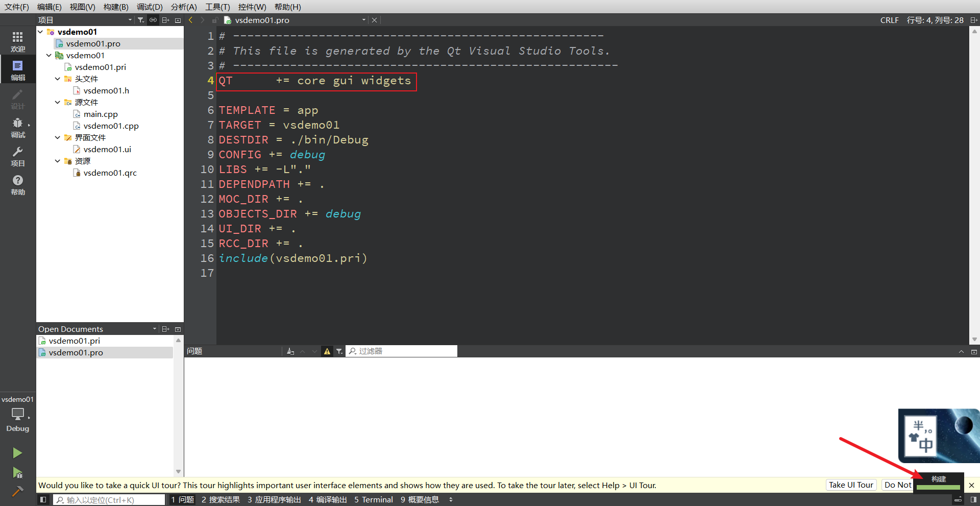980x506 pixels.
Task: Dismiss the UI tour info bar
Action: pyautogui.click(x=971, y=485)
